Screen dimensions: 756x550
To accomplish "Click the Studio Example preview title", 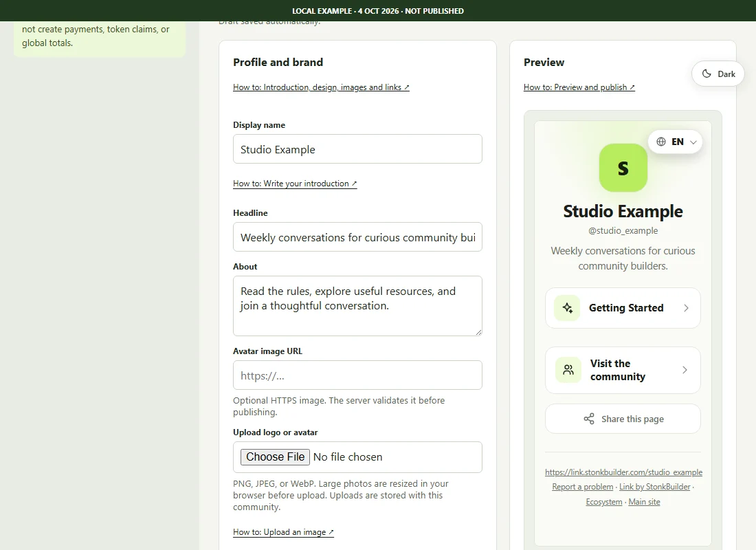I will tap(623, 211).
